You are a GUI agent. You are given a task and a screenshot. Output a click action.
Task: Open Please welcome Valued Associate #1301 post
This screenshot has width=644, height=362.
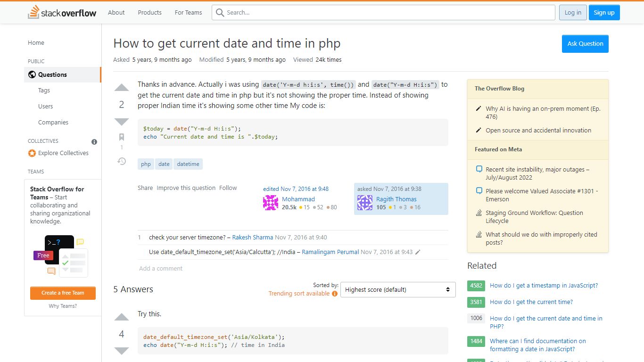tap(542, 195)
